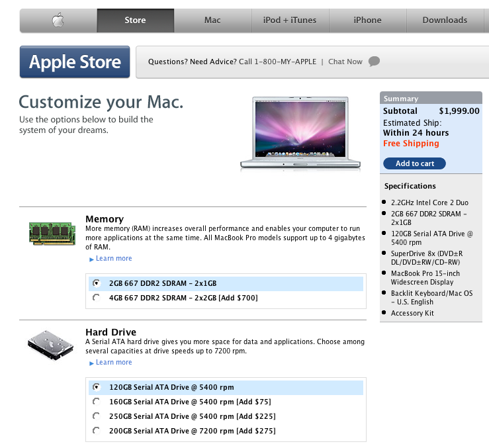Expand the Hard Drive Learn more arrow
Screen dimensions: 489x448
[91, 363]
